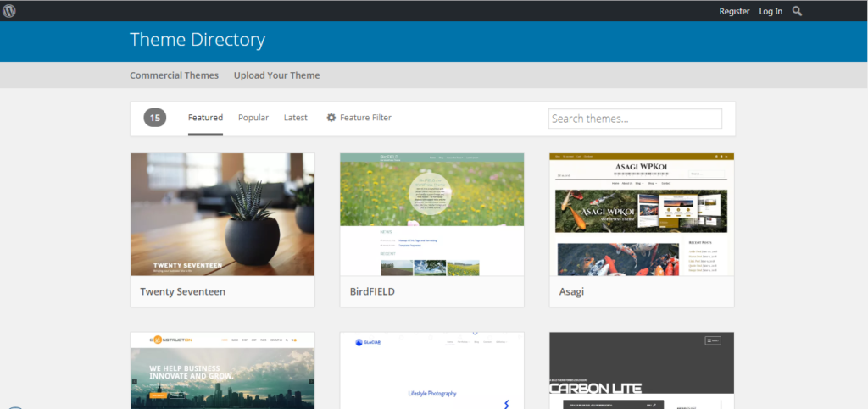This screenshot has width=868, height=409.
Task: Open the Commercial Themes page
Action: coord(174,75)
